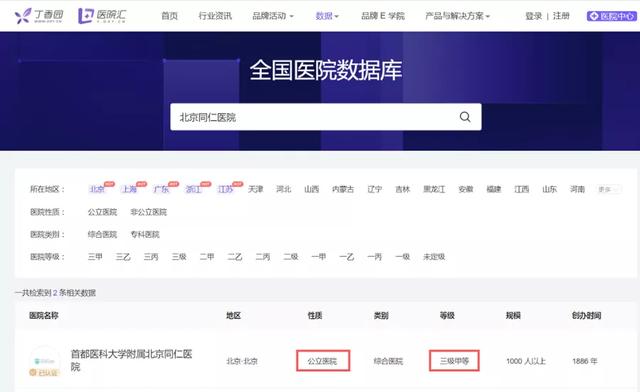
Task: Filter hospital level by 二乙
Action: click(235, 257)
